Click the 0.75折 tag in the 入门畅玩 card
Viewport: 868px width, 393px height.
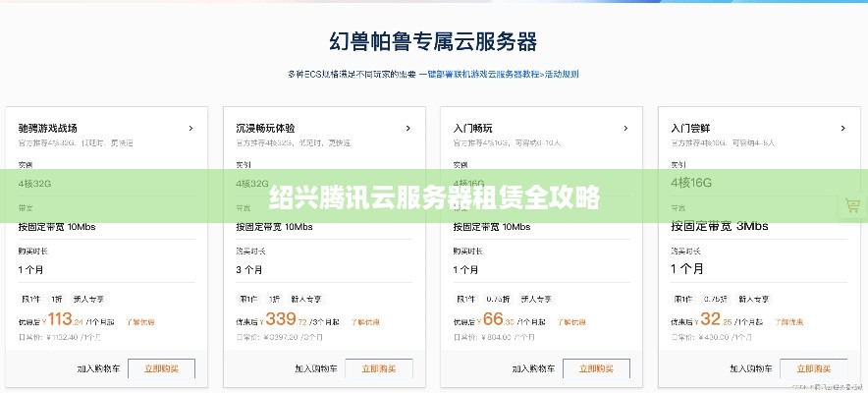[x=498, y=299]
